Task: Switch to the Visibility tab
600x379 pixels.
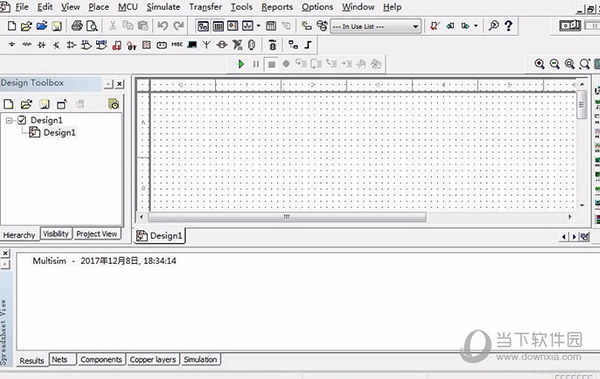Action: pos(56,234)
